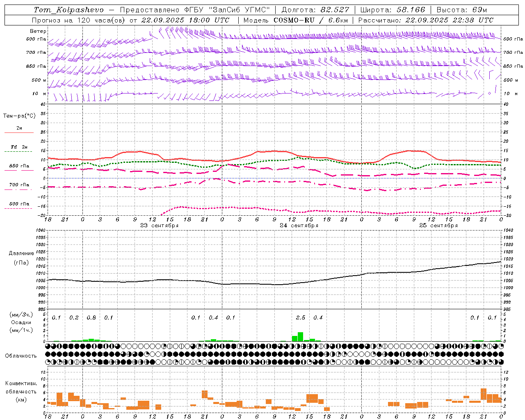525x420 pixels.
Task: Click the Осадки panel label
Action: [21, 322]
